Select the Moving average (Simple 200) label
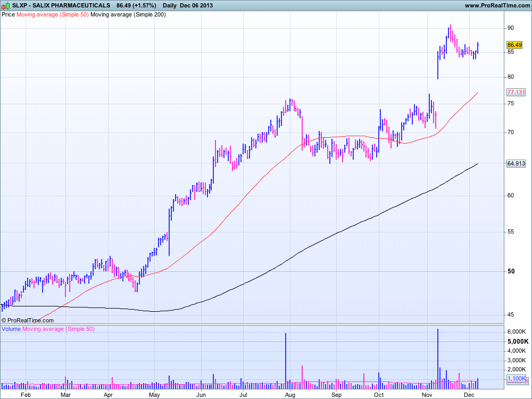Viewport: 532px width, 399px height. point(128,14)
